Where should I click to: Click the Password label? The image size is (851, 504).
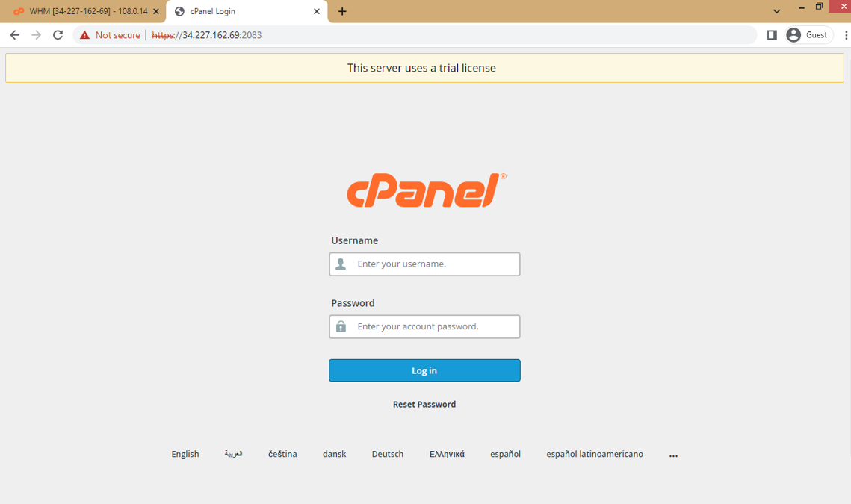click(x=353, y=303)
